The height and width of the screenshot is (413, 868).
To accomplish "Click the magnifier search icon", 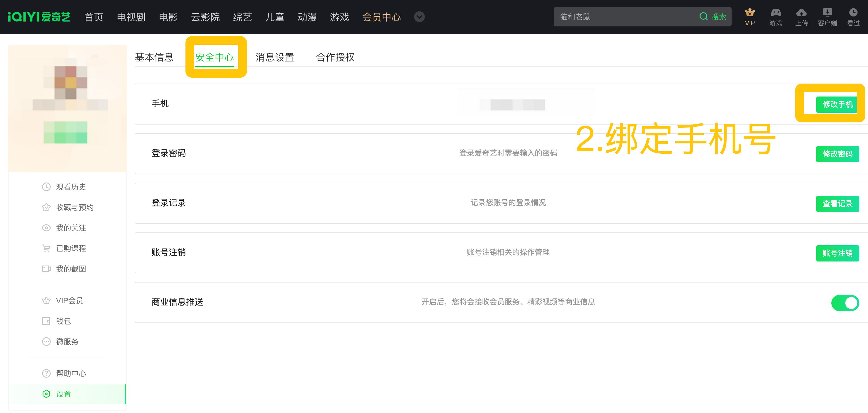I will click(704, 16).
